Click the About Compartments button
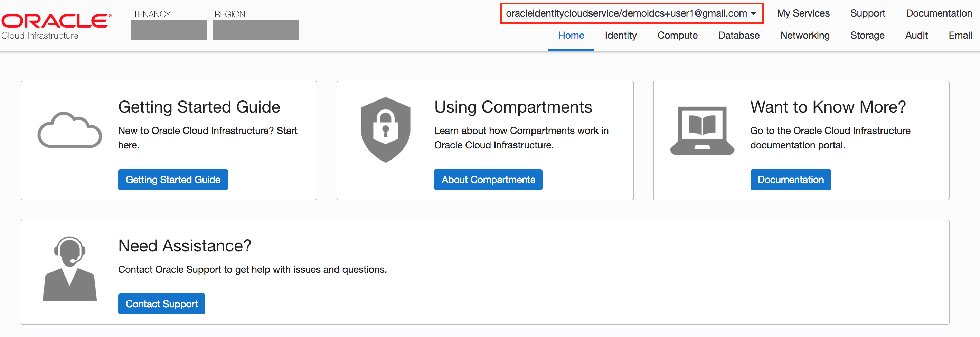Image resolution: width=980 pixels, height=337 pixels. (x=488, y=179)
